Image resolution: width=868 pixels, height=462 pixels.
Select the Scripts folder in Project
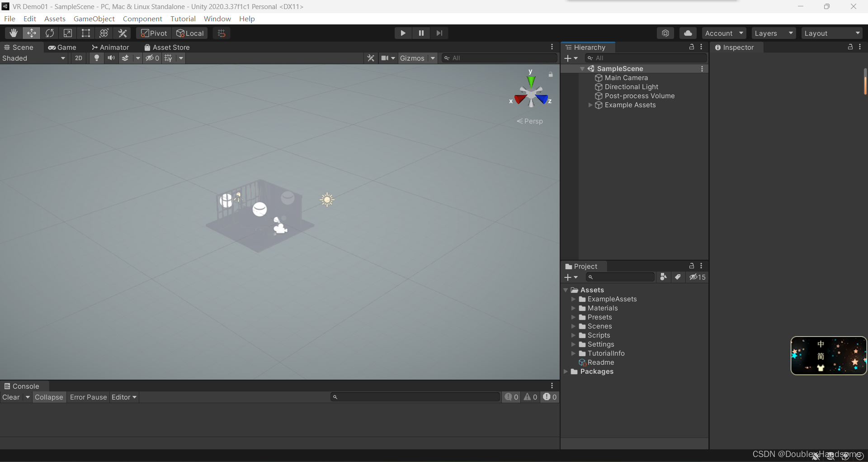point(599,335)
